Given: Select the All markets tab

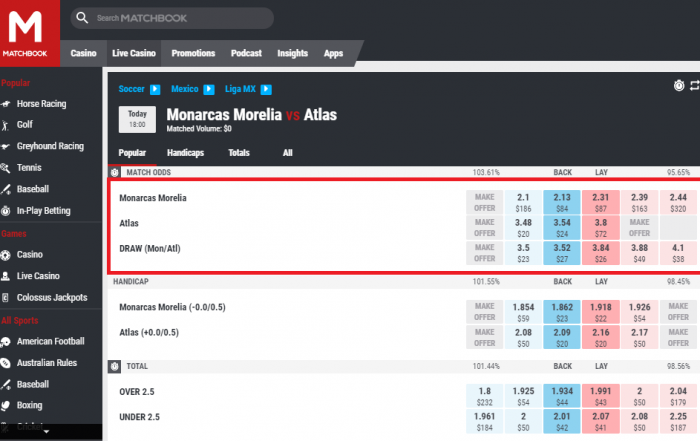Looking at the screenshot, I should coord(288,153).
